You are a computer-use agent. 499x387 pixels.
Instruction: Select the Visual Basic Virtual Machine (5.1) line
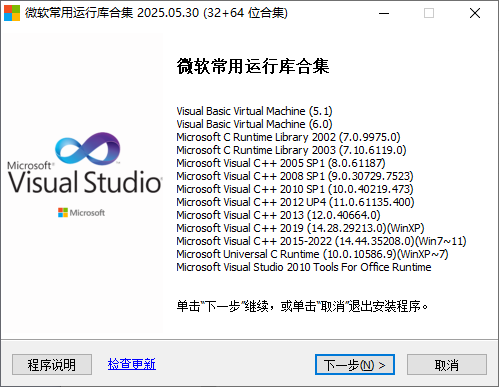254,111
